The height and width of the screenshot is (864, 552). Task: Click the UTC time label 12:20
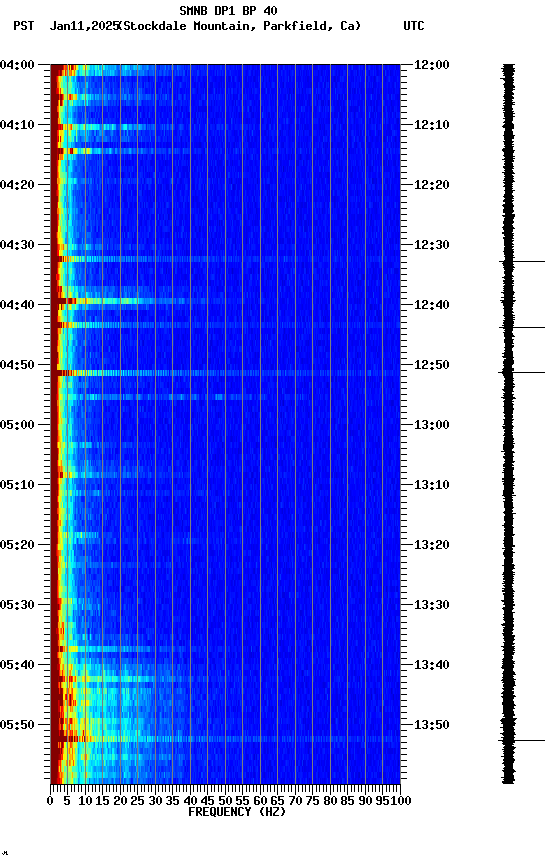432,185
